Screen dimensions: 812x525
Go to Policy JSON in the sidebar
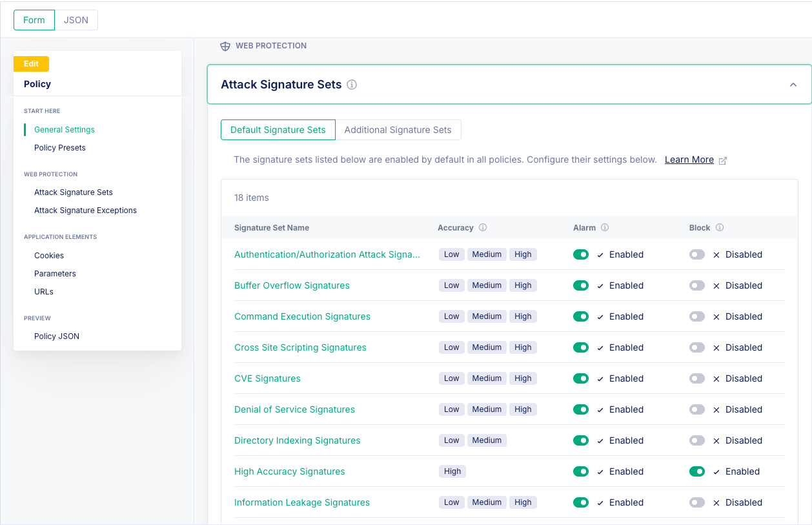coord(56,336)
